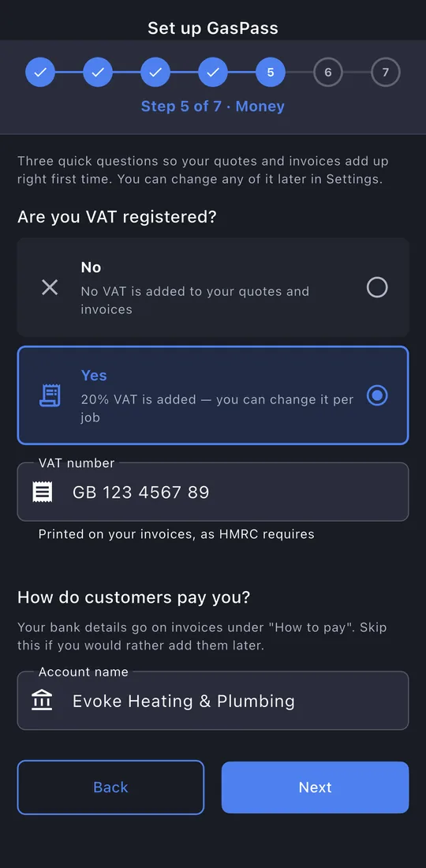Go to completed step three checkmark
Image resolution: width=426 pixels, height=868 pixels.
coord(155,73)
